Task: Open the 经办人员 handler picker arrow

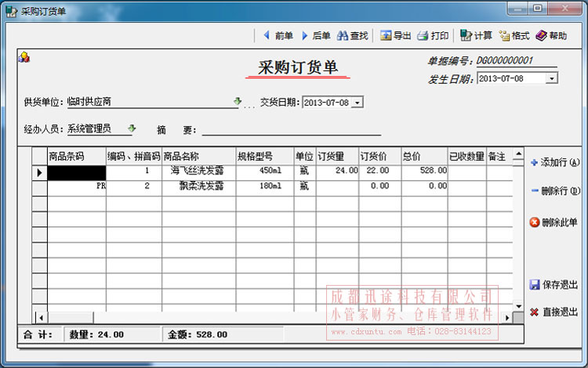Action: (x=132, y=128)
